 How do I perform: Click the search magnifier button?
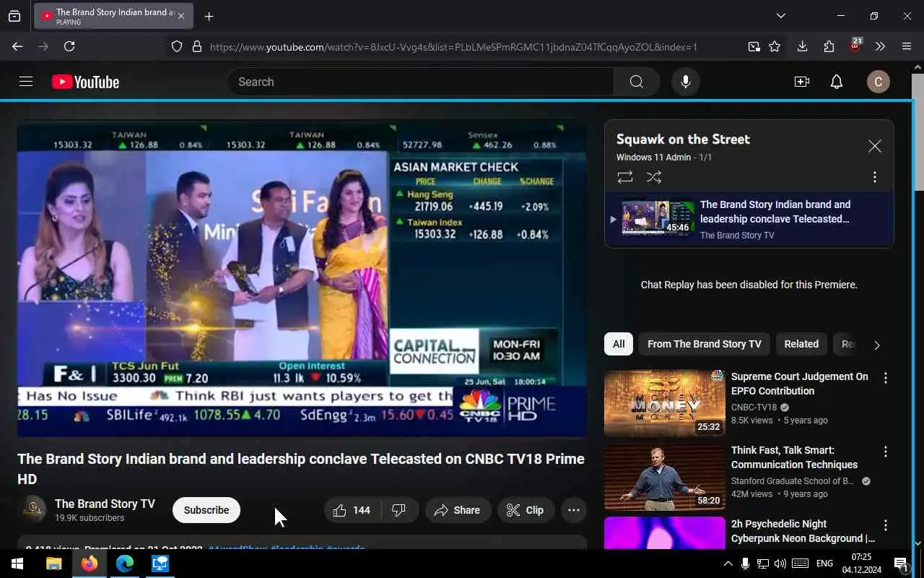click(636, 82)
